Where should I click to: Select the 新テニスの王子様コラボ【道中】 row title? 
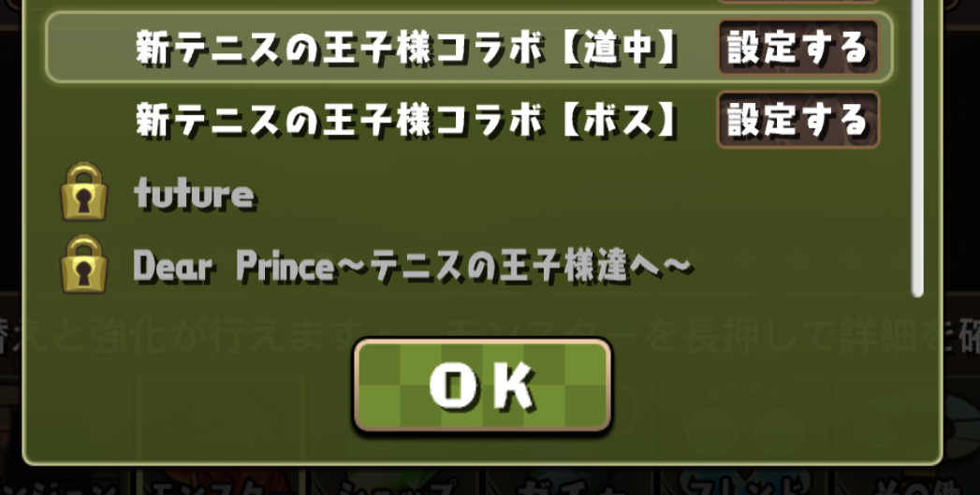coord(406,48)
